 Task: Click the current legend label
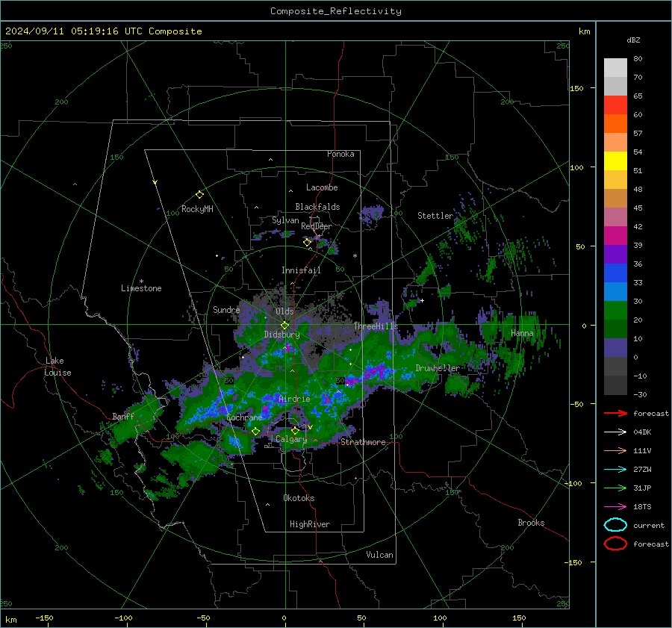tap(649, 526)
